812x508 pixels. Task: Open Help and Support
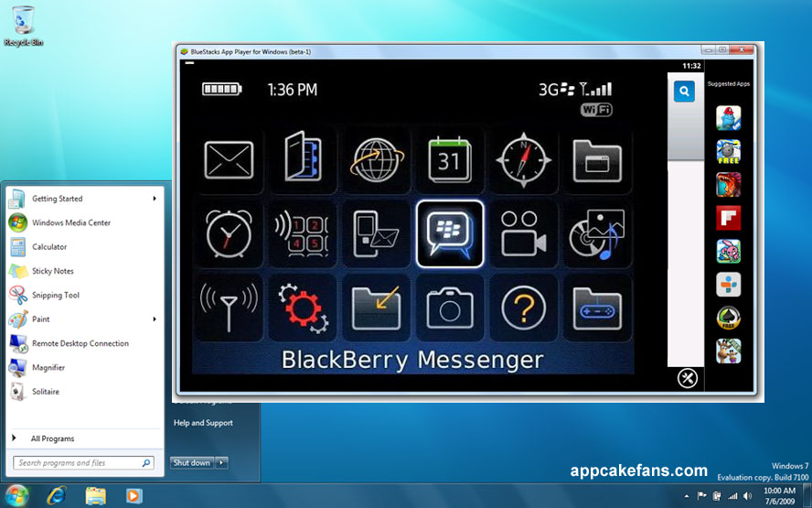click(x=203, y=423)
